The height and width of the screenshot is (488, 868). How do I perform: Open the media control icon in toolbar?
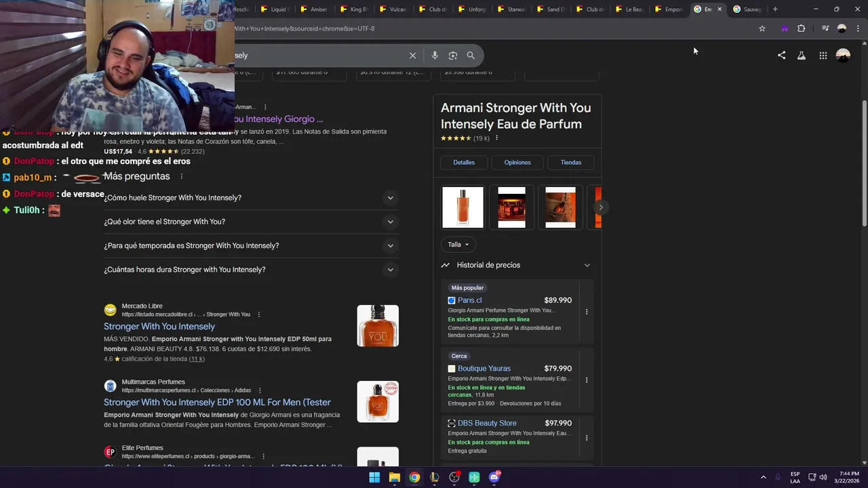[825, 28]
